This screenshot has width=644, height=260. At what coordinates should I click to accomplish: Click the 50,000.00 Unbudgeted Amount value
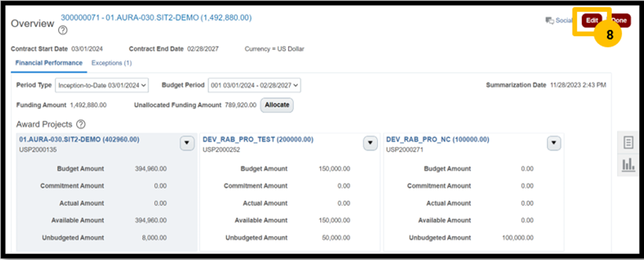(x=336, y=238)
